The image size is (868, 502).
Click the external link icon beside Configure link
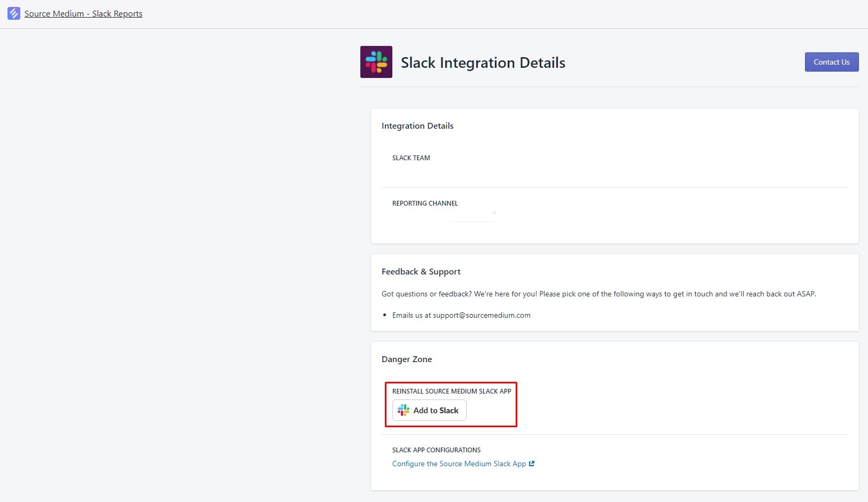532,464
